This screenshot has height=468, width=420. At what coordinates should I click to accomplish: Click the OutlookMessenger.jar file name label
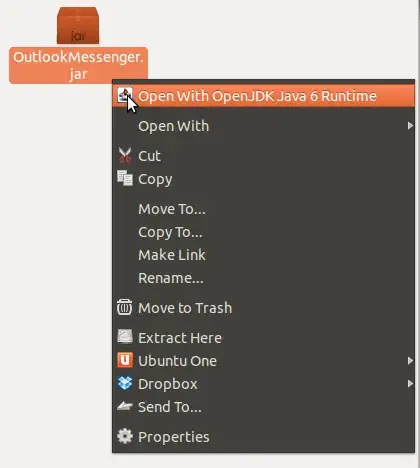pyautogui.click(x=78, y=65)
